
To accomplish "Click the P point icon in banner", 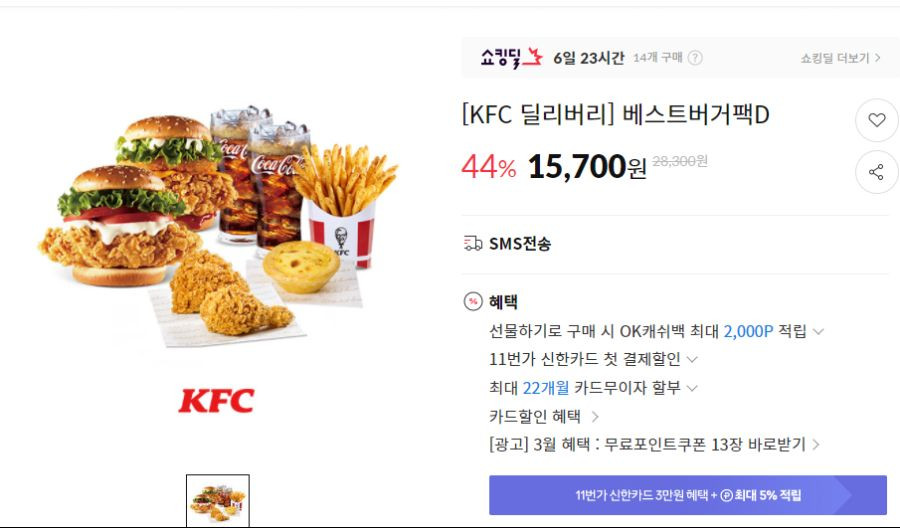I will (x=726, y=495).
